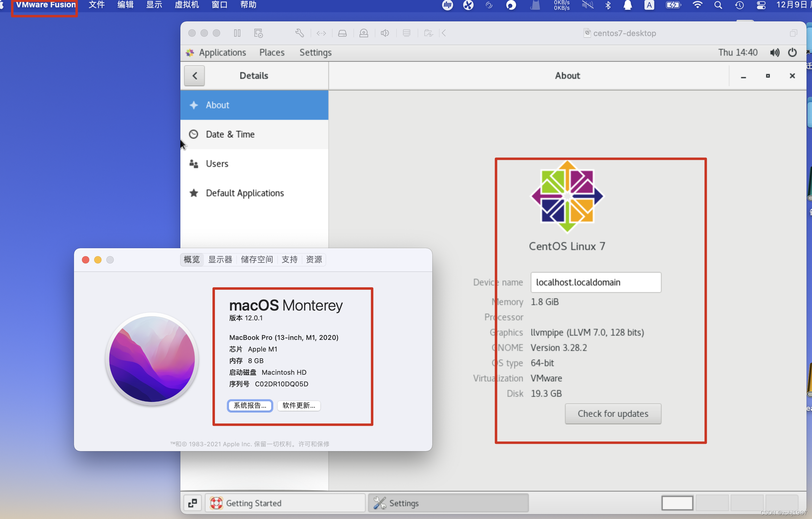Image resolution: width=812 pixels, height=519 pixels.
Task: Select Date & Time in sidebar
Action: click(x=254, y=134)
